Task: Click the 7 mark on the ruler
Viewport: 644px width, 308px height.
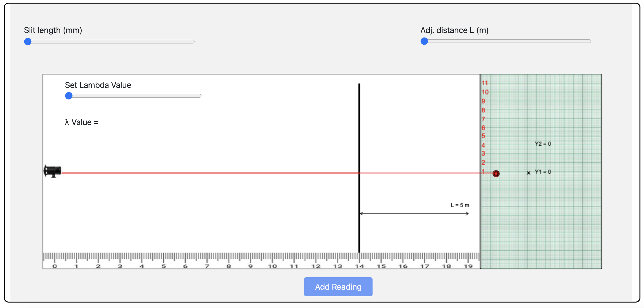Action: [207, 266]
